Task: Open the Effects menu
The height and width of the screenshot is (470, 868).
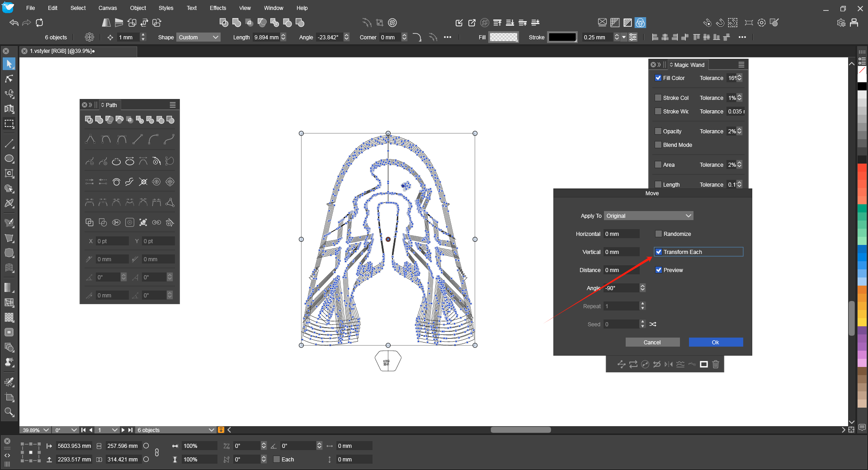Action: (x=217, y=8)
